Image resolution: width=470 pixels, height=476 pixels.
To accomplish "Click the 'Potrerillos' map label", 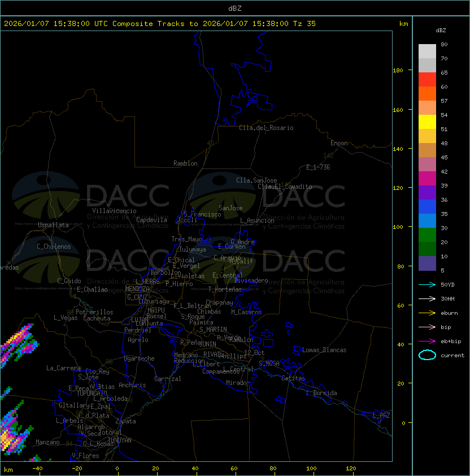I will pyautogui.click(x=94, y=312).
